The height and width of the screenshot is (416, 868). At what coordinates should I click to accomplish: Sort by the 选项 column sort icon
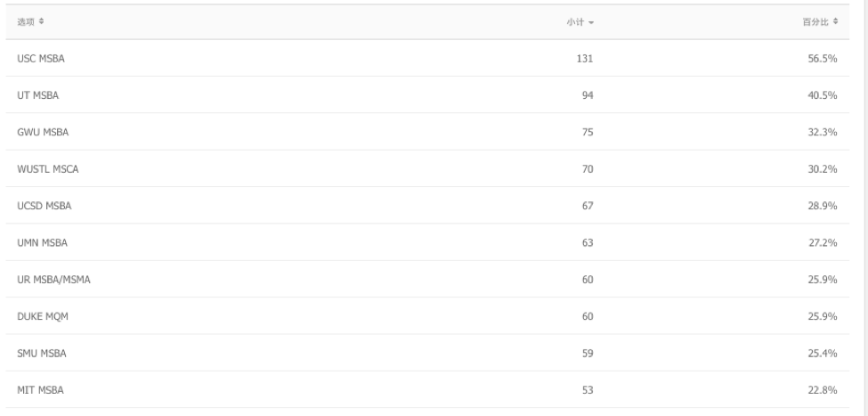click(x=42, y=21)
